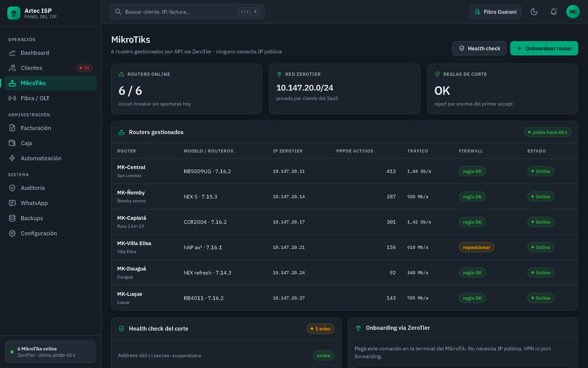588x368 pixels.
Task: Open the Caja section
Action: click(x=51, y=143)
